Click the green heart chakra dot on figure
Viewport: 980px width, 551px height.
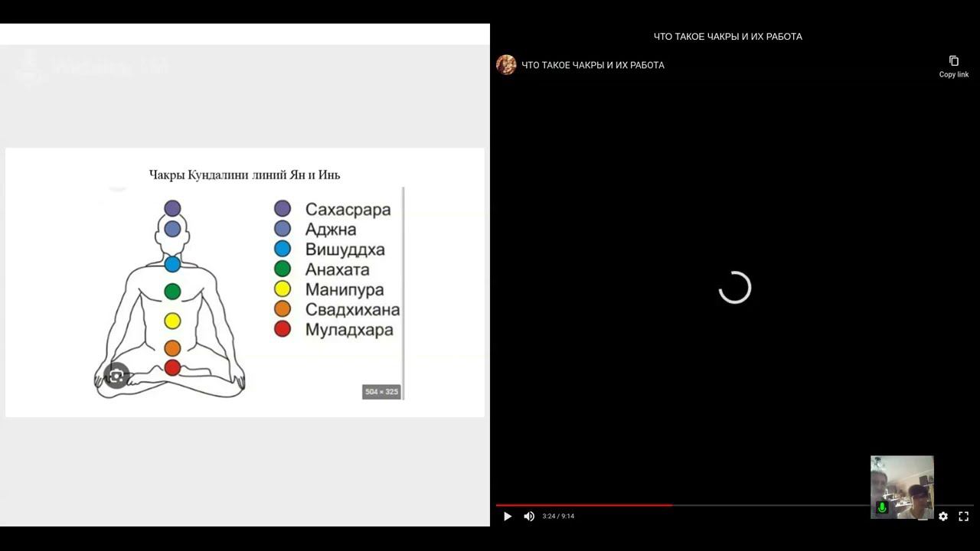[x=172, y=292]
